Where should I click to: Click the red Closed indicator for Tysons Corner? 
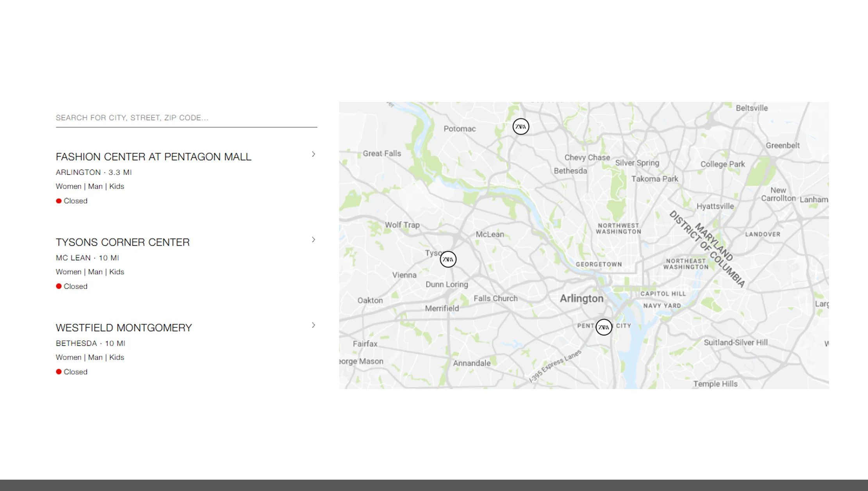(x=59, y=286)
